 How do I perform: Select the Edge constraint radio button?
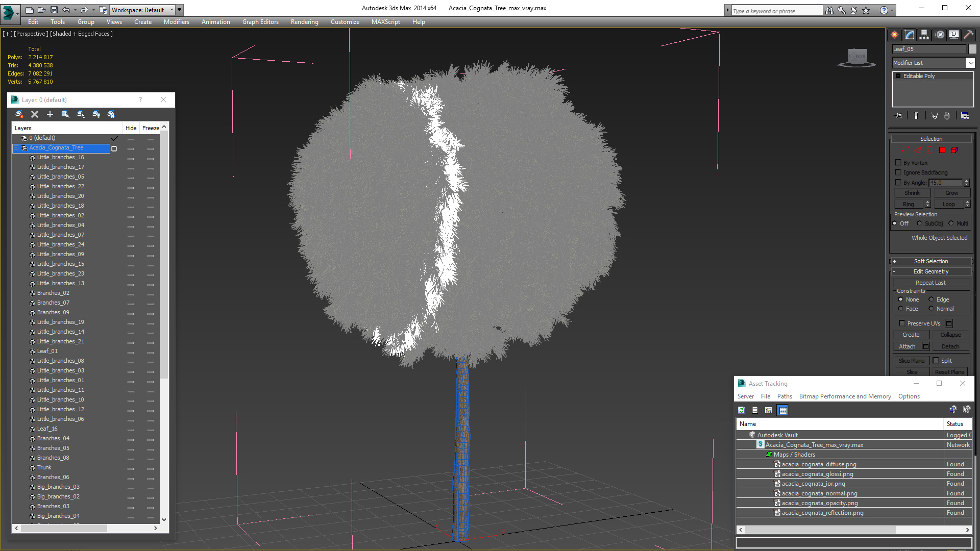point(931,299)
